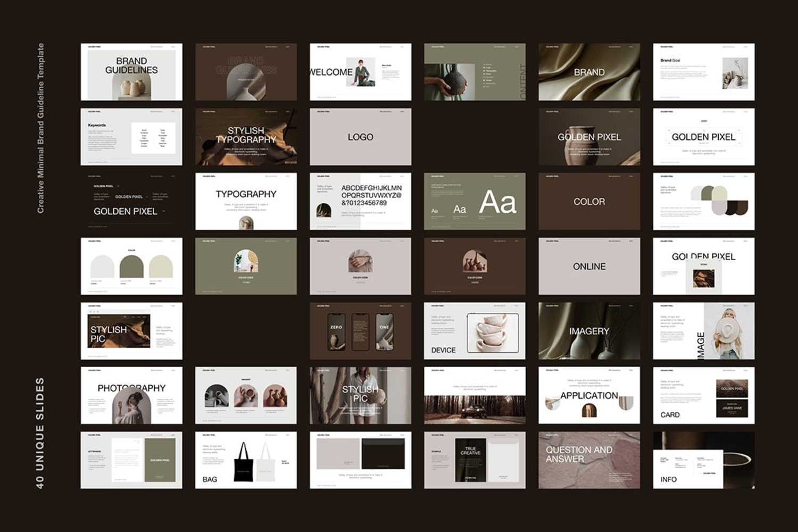Select the TRUE CREATIVE folder slide

click(x=475, y=460)
